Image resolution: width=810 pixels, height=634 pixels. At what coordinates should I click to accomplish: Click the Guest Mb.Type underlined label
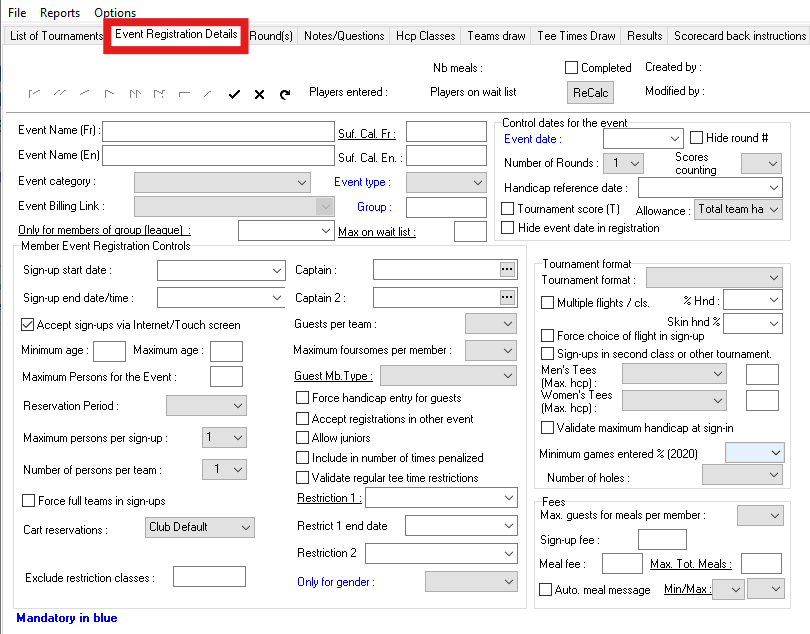coord(333,376)
